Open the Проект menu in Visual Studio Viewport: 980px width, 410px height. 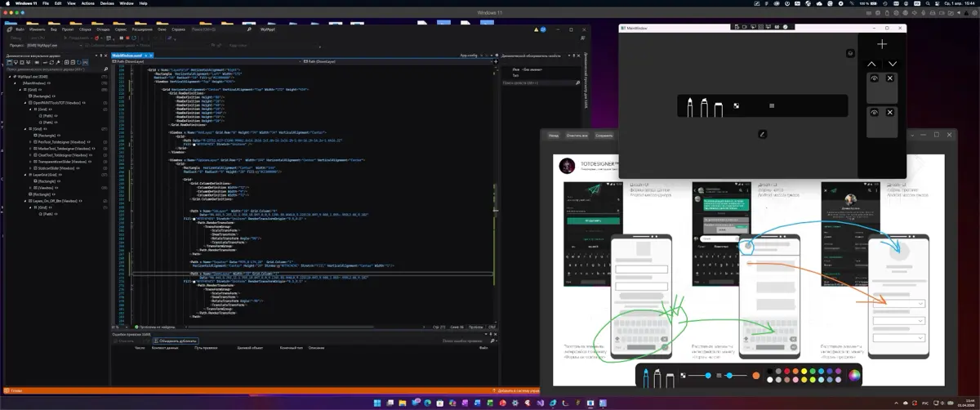tap(68, 29)
